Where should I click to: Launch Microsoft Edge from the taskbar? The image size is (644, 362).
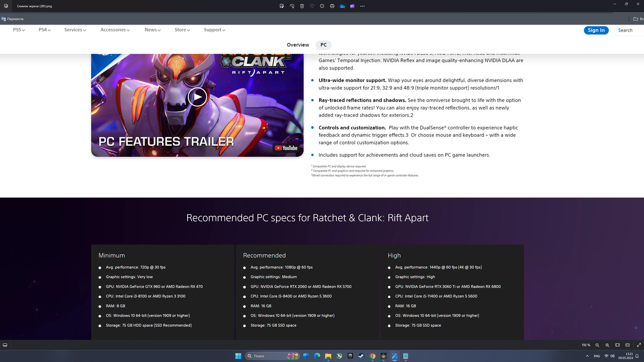click(x=317, y=356)
